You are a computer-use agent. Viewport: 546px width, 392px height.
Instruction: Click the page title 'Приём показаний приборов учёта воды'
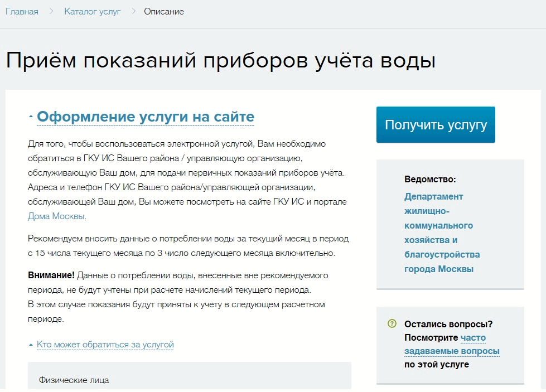pyautogui.click(x=220, y=60)
